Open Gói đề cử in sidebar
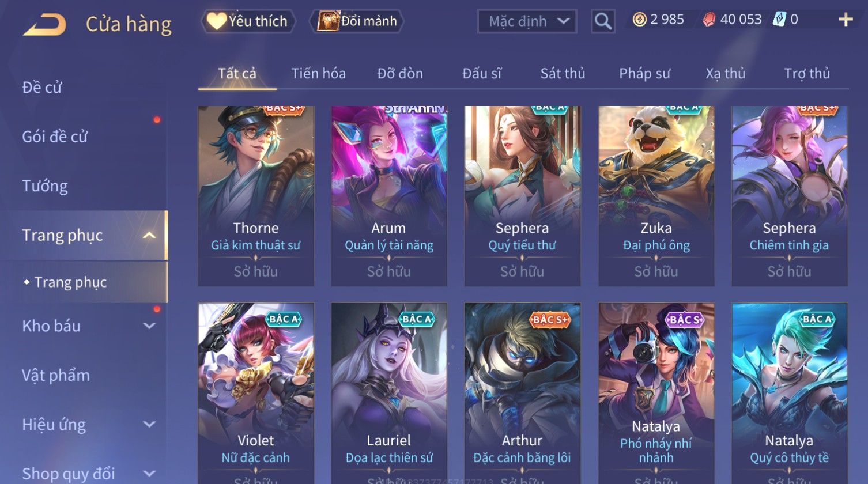The width and height of the screenshot is (868, 484). [55, 137]
